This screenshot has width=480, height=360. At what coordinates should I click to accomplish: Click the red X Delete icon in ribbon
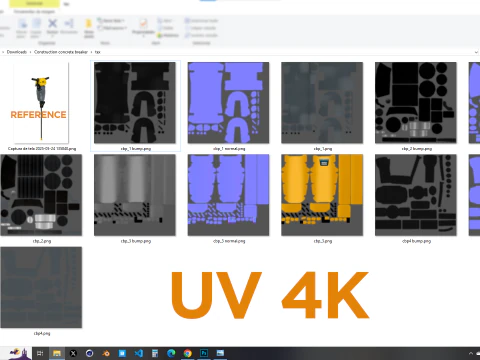[x=52, y=24]
